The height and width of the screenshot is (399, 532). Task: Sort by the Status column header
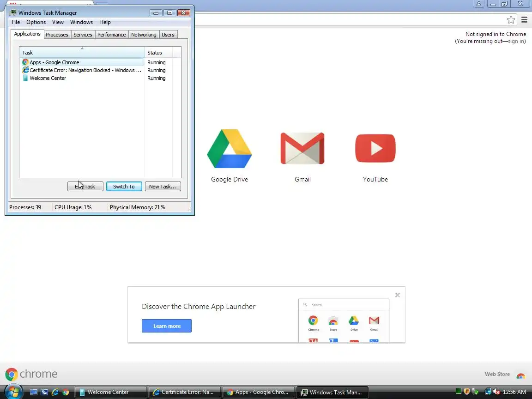[x=159, y=53]
